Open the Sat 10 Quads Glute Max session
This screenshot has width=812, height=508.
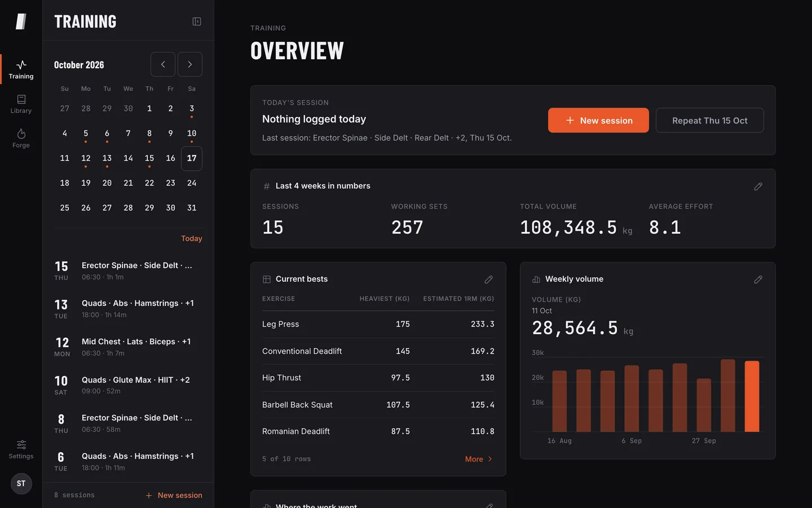pyautogui.click(x=128, y=385)
